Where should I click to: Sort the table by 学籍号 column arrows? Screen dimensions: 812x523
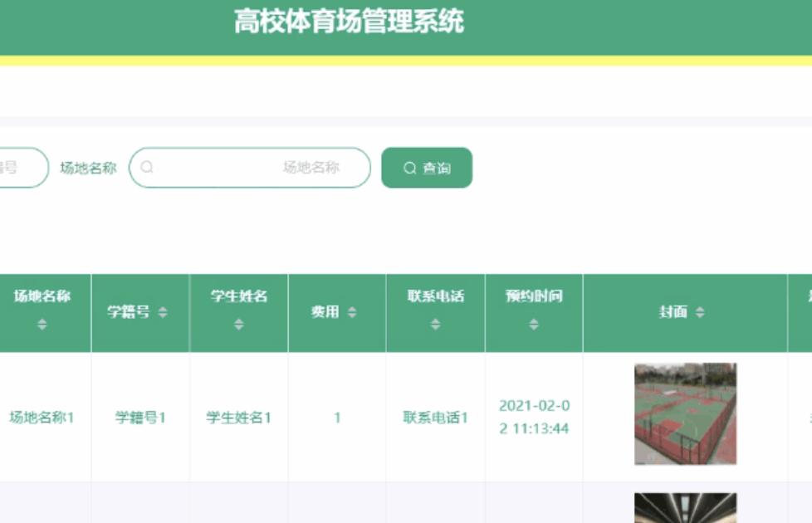pyautogui.click(x=163, y=312)
